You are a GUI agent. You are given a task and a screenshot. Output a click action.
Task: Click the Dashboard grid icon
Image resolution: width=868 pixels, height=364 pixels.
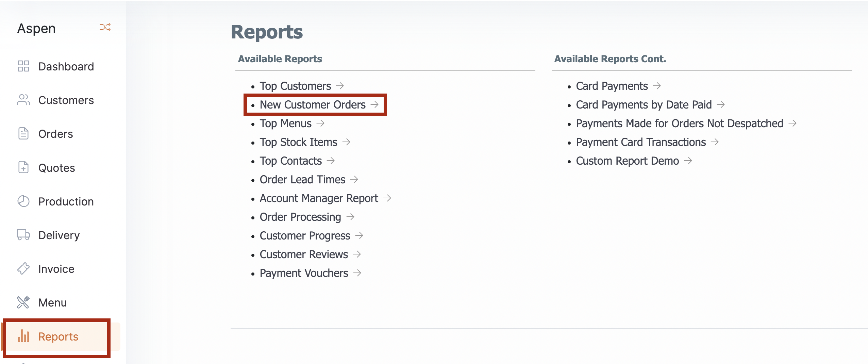click(23, 66)
